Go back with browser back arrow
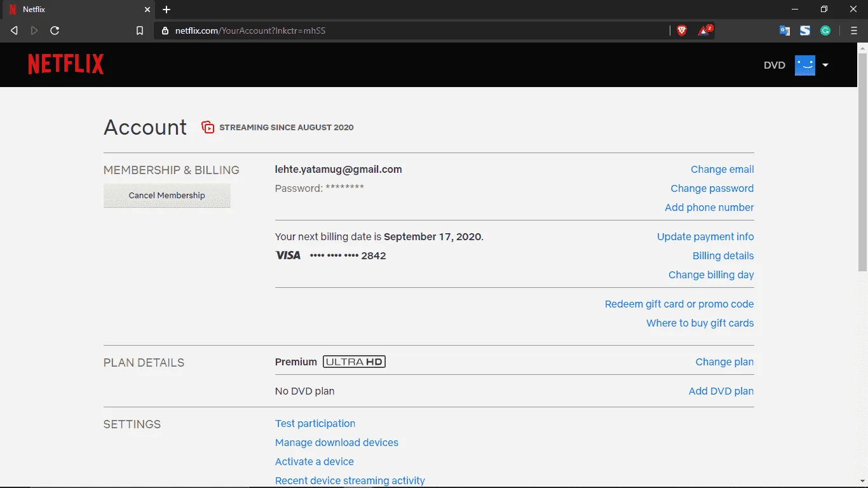This screenshot has height=488, width=868. pyautogui.click(x=14, y=30)
